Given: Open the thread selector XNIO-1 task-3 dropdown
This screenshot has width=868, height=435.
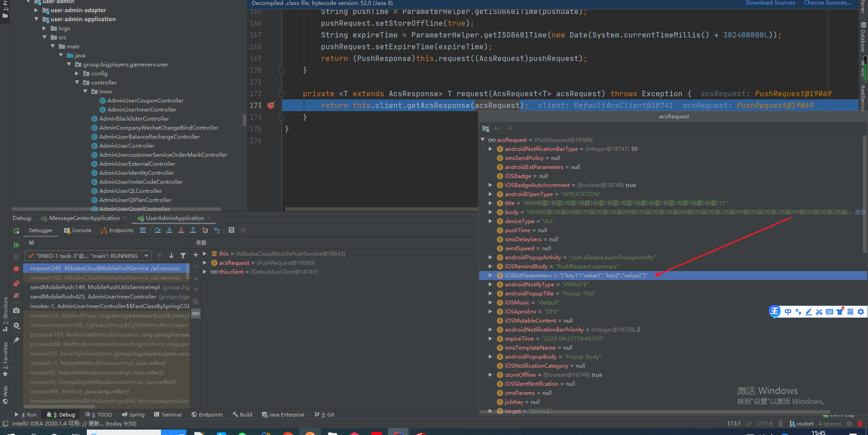Looking at the screenshot, I should click(x=88, y=256).
